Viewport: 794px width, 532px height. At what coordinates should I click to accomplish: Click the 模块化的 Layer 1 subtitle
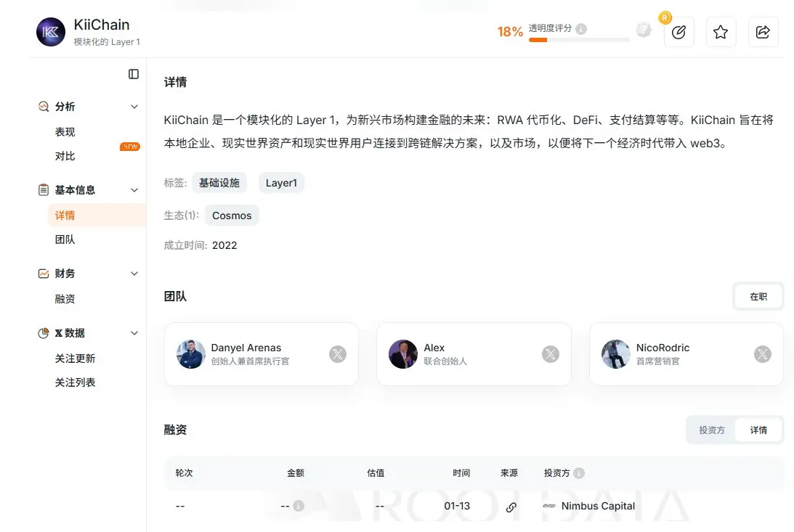tap(107, 41)
